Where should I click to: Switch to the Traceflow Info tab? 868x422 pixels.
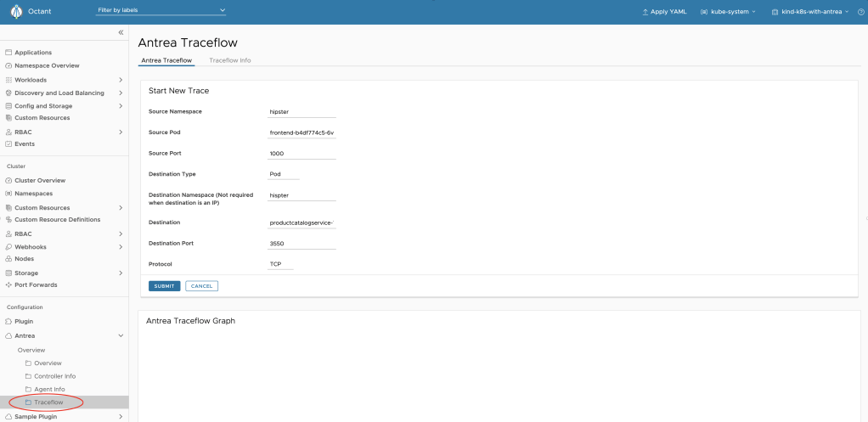tap(229, 60)
